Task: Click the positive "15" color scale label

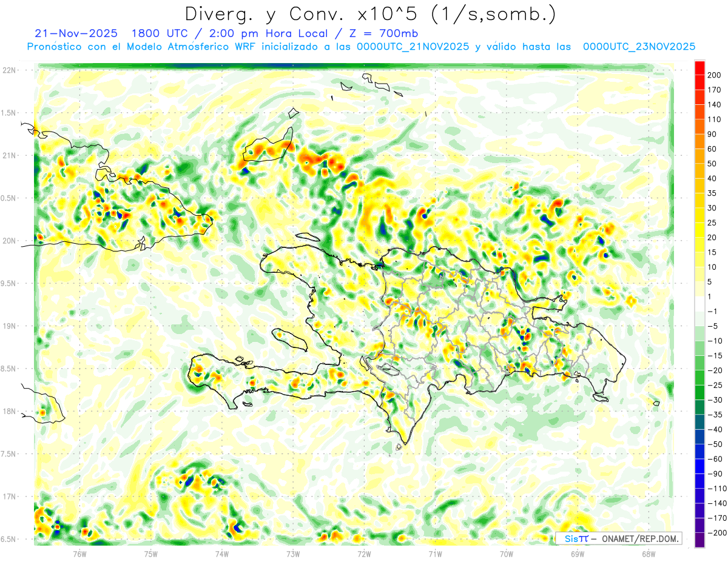Action: pos(712,252)
